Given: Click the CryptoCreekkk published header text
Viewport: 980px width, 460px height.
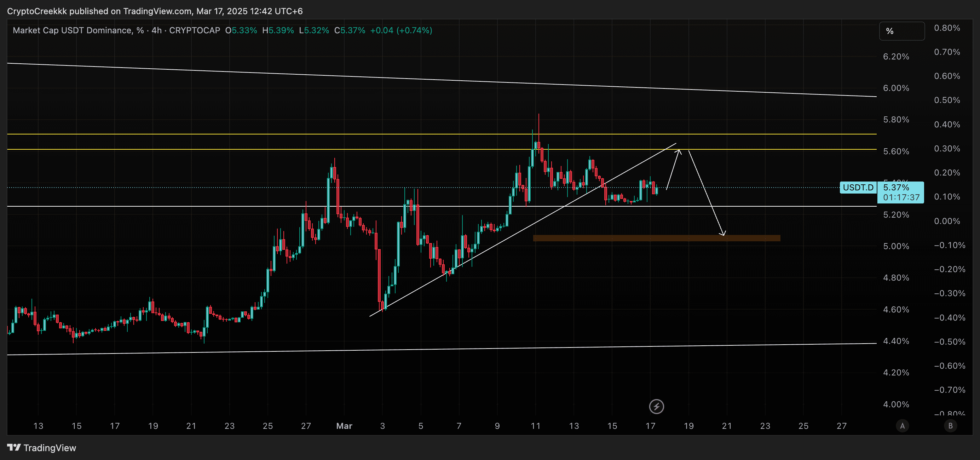Looking at the screenshot, I should [x=155, y=11].
